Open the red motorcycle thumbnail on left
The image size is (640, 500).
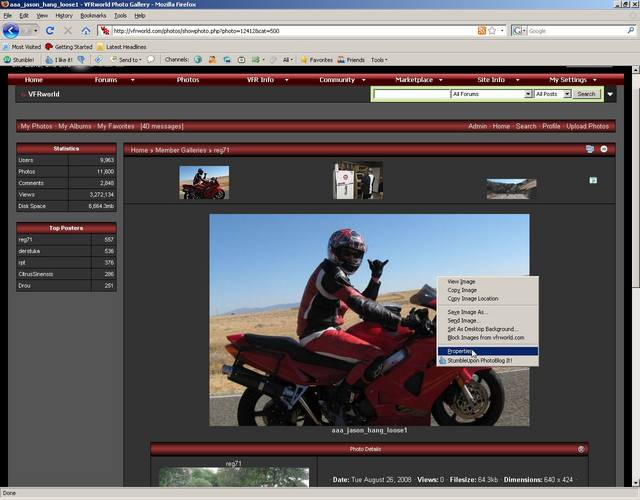(x=204, y=182)
